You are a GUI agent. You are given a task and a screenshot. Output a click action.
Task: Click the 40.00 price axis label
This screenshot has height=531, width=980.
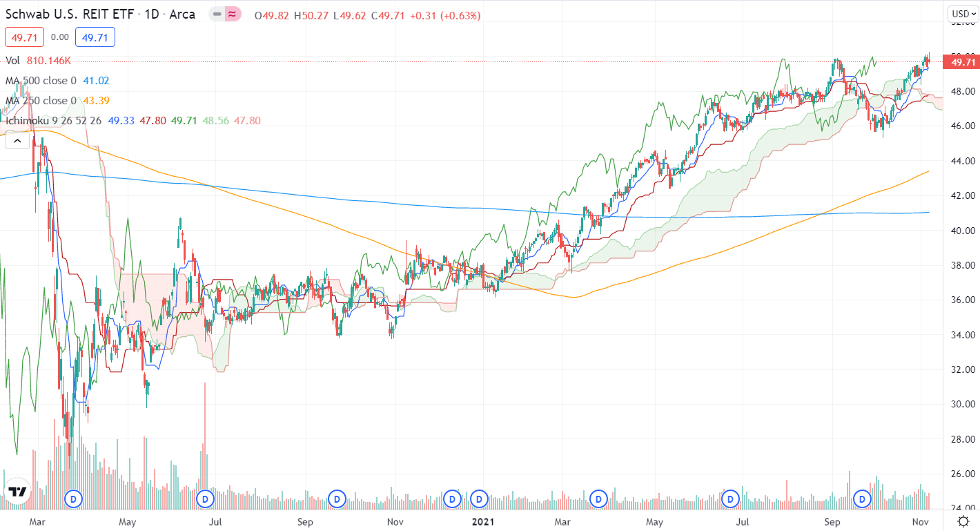click(962, 231)
